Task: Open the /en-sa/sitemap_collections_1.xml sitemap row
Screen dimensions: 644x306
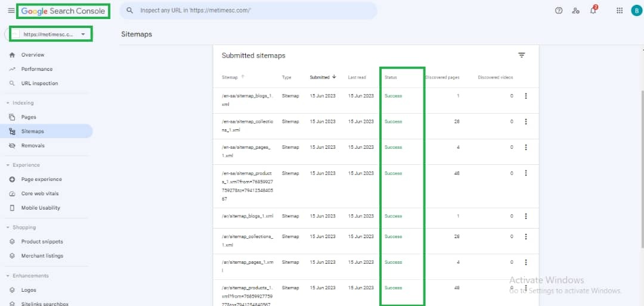Action: coord(247,125)
